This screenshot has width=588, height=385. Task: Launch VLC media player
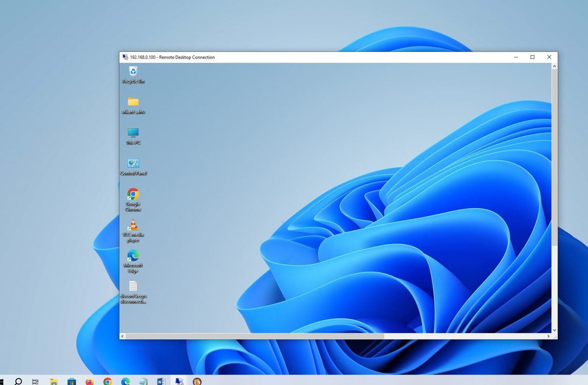[133, 226]
